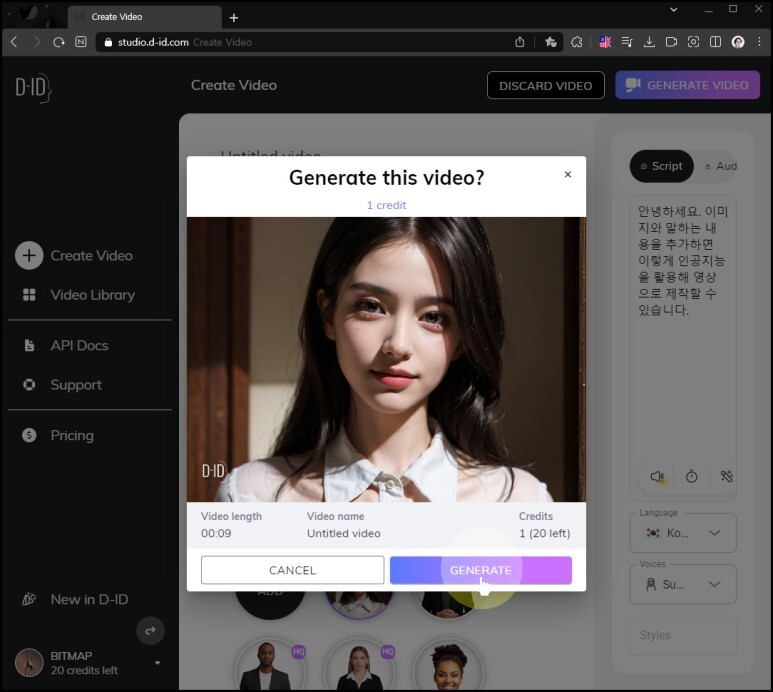The width and height of the screenshot is (773, 692).
Task: Click CANCEL in the generate dialog
Action: click(292, 570)
